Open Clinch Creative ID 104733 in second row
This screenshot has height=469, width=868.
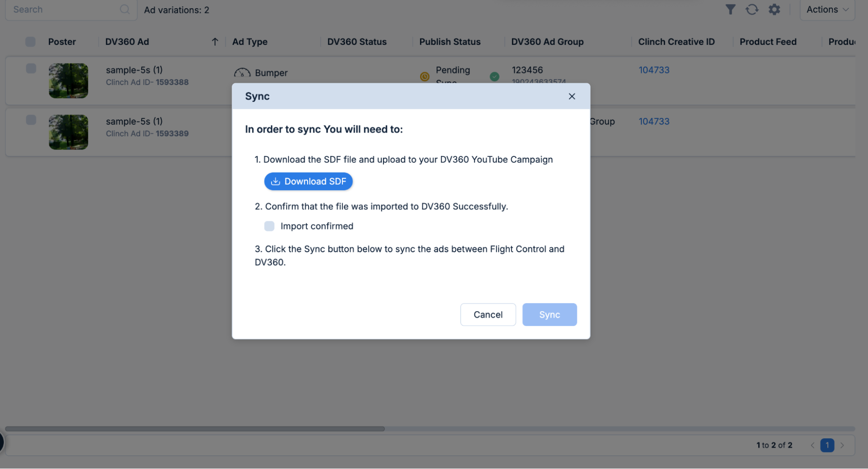pos(654,121)
